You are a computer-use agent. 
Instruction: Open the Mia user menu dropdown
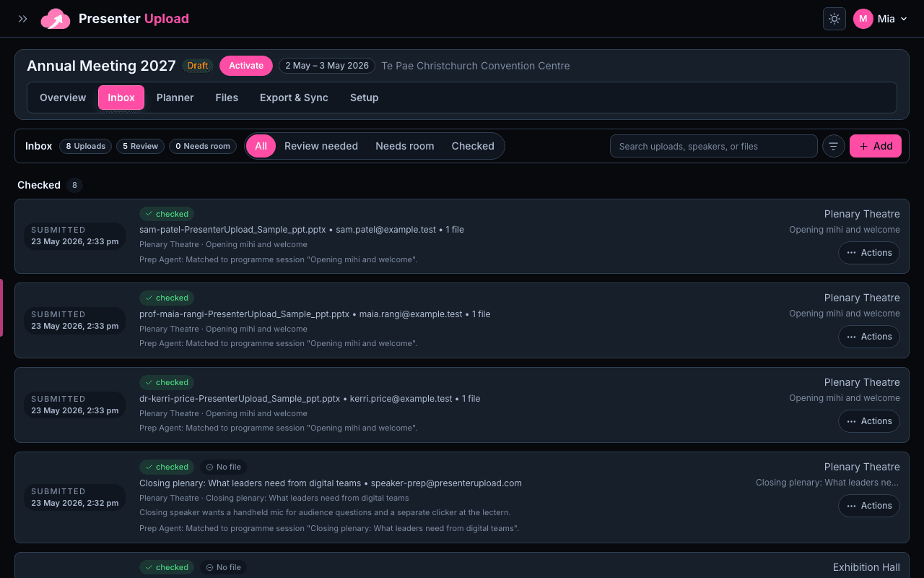click(x=881, y=19)
